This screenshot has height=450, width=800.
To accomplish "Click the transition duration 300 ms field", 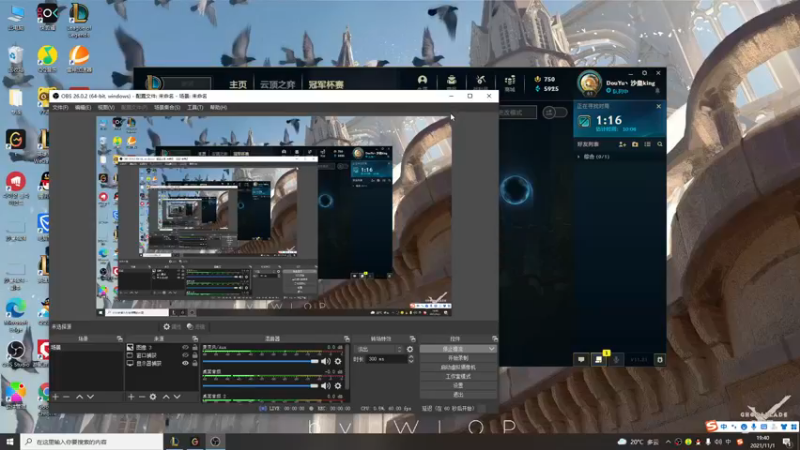I will [387, 359].
